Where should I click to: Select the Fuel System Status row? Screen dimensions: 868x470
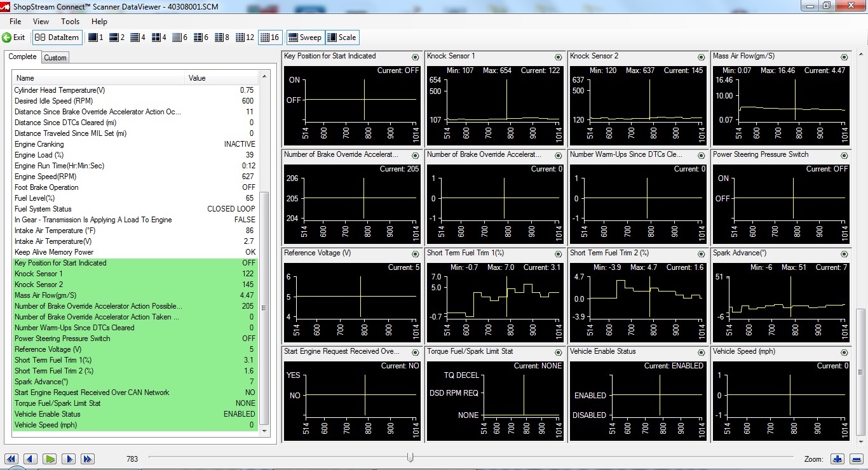coord(135,209)
